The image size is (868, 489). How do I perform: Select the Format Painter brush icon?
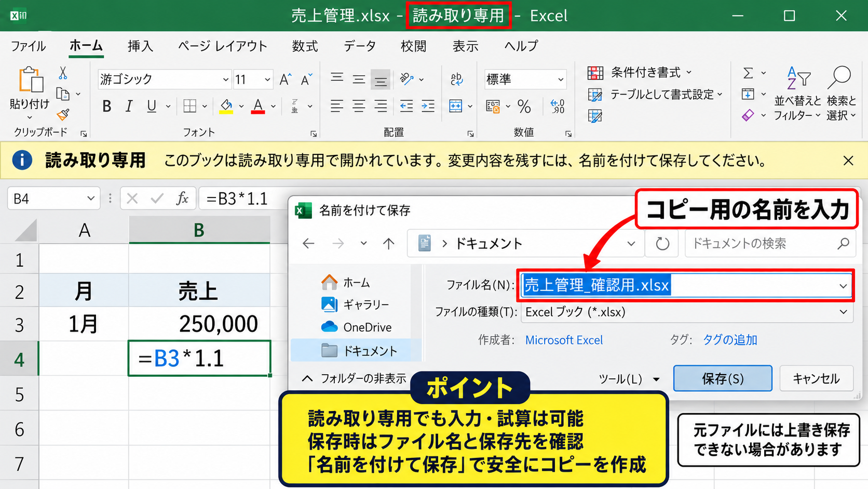(x=63, y=114)
